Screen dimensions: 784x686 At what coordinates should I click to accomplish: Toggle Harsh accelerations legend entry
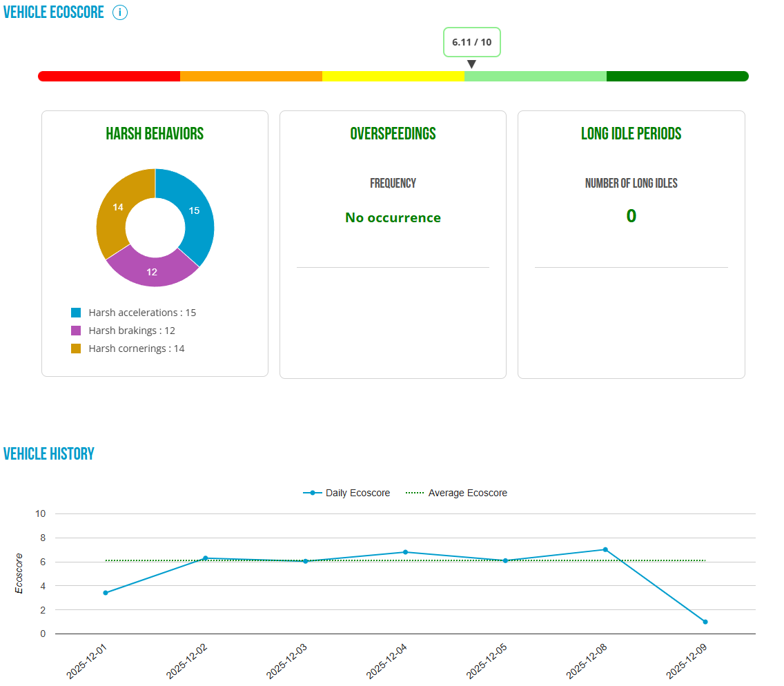pos(133,313)
